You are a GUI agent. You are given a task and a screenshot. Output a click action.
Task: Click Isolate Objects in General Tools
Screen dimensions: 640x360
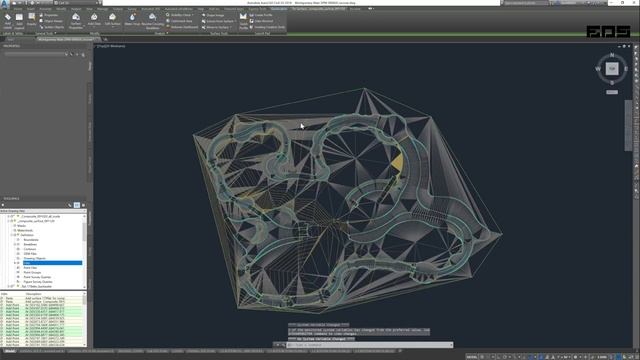click(x=51, y=27)
